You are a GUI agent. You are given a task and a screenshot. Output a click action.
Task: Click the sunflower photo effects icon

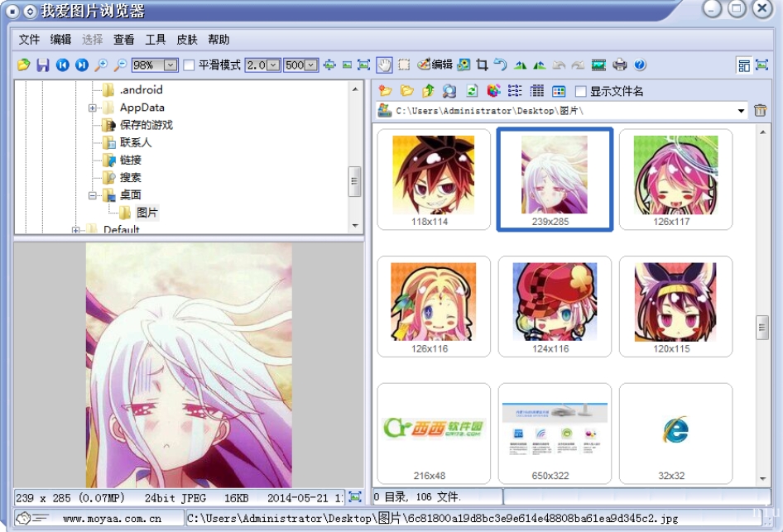[x=464, y=65]
